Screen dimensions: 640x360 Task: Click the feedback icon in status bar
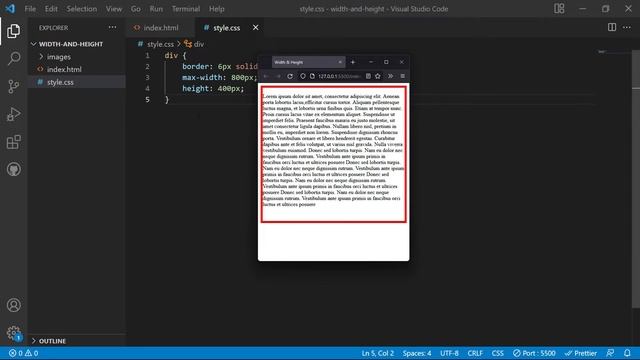coord(610,353)
